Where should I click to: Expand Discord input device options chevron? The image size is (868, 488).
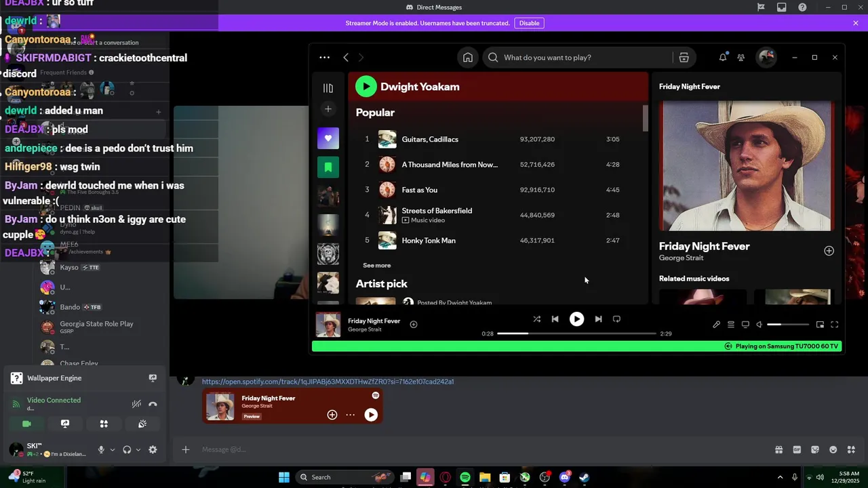tap(113, 449)
